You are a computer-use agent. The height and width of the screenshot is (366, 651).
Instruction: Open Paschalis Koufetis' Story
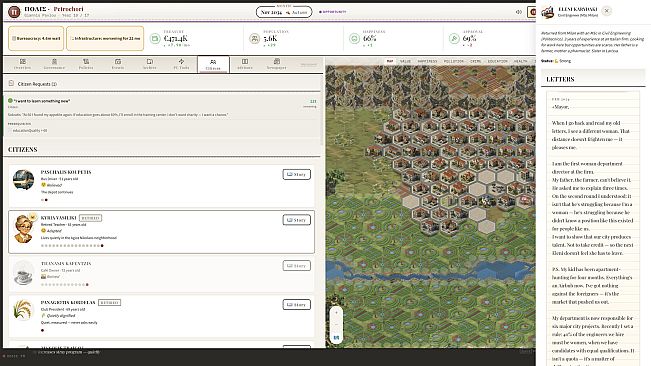(x=296, y=174)
